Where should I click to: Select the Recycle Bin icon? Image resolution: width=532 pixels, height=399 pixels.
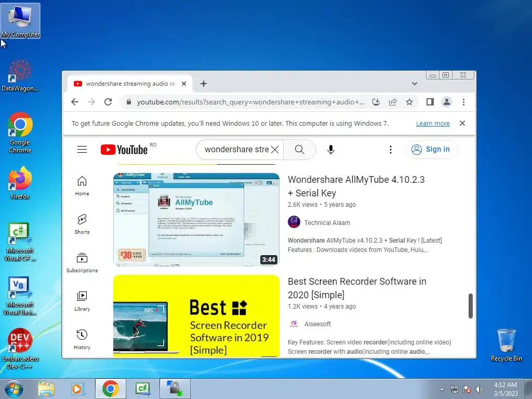tap(506, 345)
